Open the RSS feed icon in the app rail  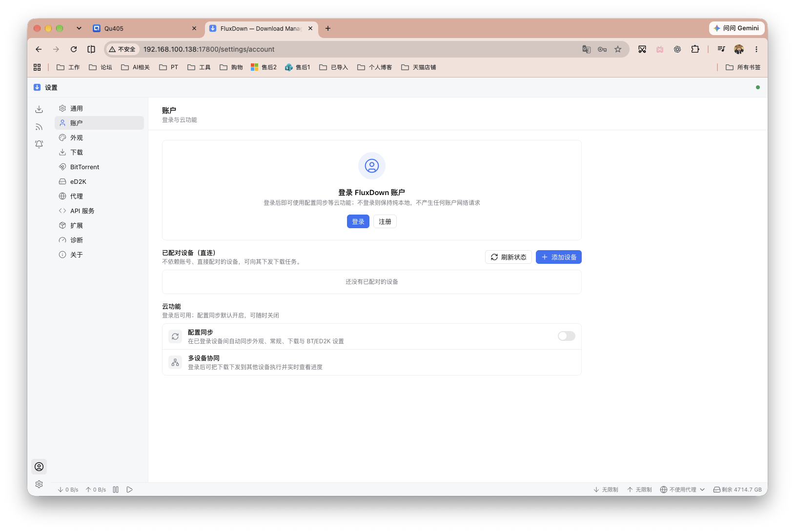[39, 127]
